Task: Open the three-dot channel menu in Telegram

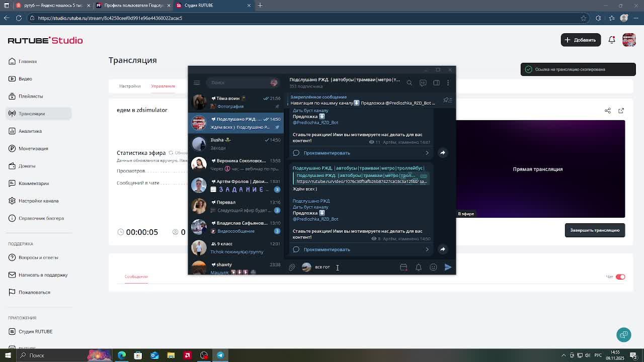Action: pyautogui.click(x=448, y=83)
